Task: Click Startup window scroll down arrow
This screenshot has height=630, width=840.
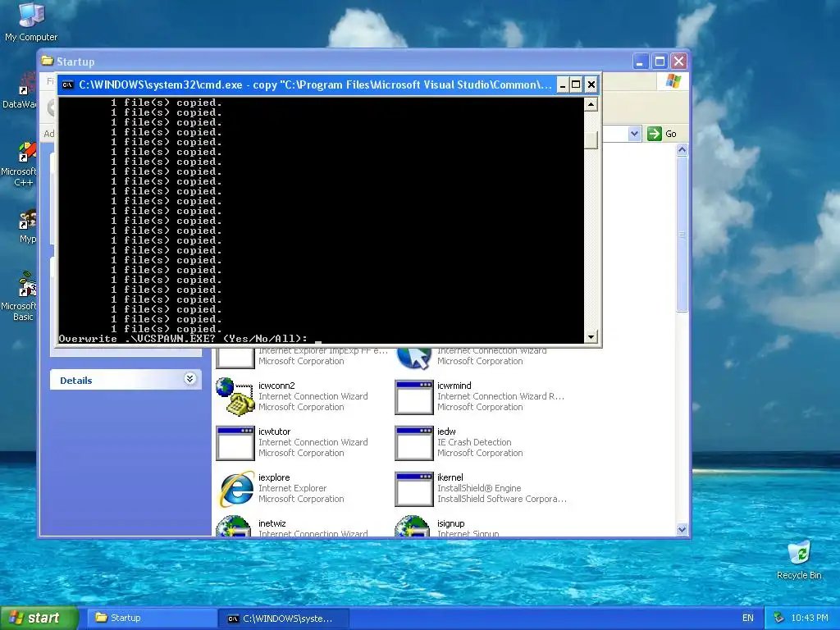Action: click(682, 529)
